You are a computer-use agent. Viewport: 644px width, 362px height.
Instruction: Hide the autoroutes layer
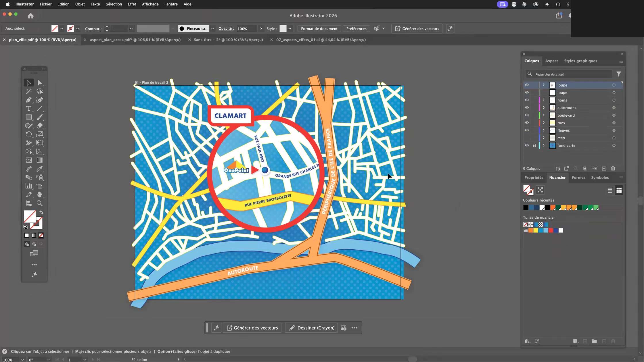click(x=527, y=107)
